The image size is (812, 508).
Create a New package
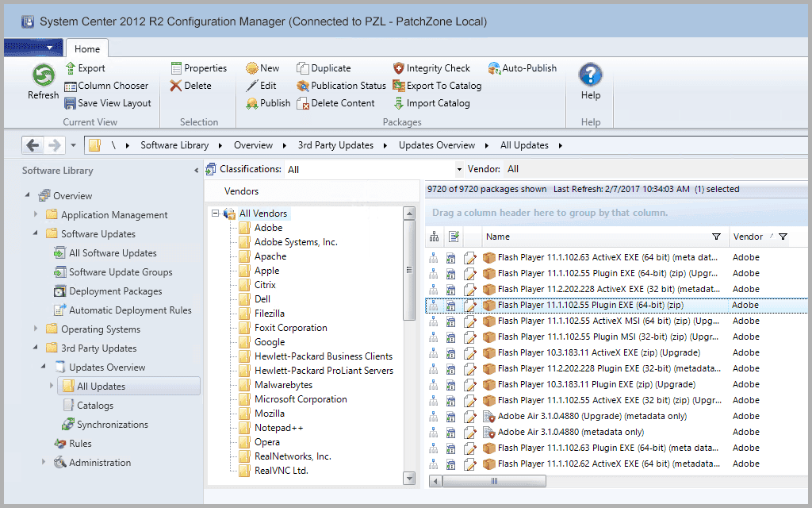point(262,68)
